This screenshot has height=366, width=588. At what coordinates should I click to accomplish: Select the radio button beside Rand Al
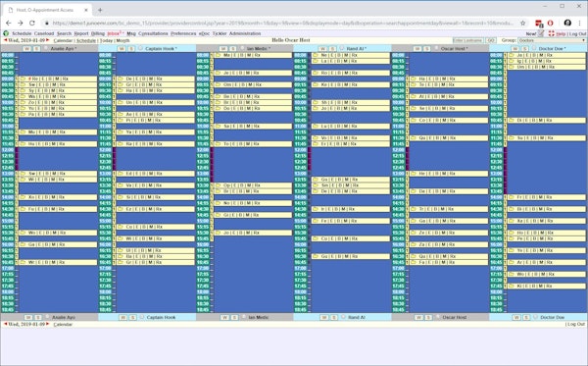click(342, 48)
